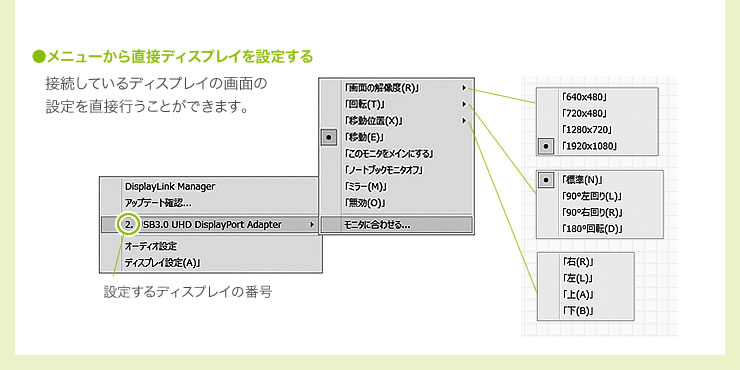This screenshot has height=370, width=740.
Task: Choose ミラー(M) mode
Action: click(397, 187)
